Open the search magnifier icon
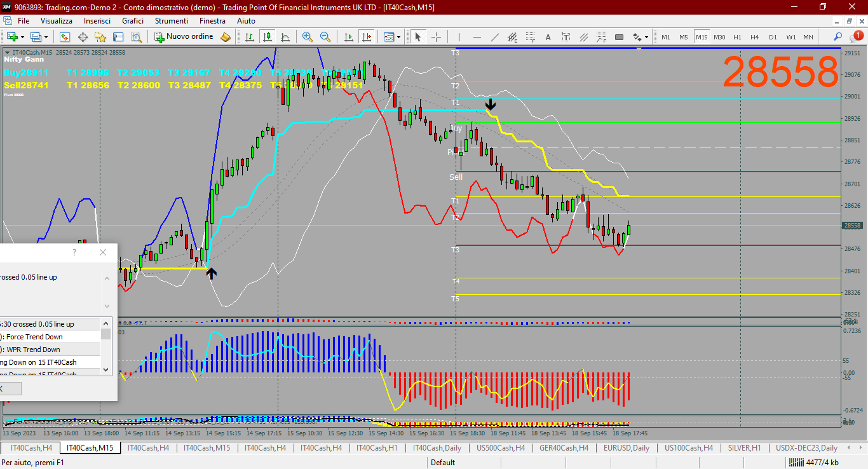Viewport: 868px width, 469px height. 838,37
